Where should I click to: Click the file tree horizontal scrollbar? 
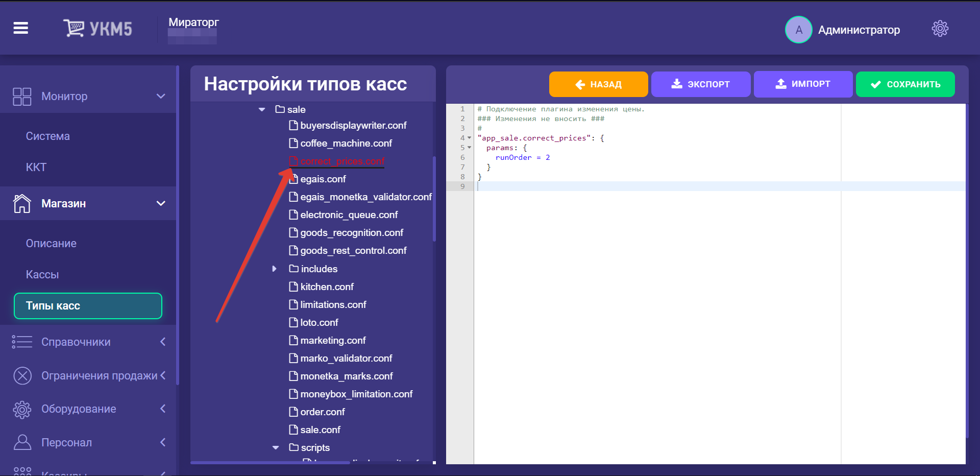pyautogui.click(x=270, y=462)
